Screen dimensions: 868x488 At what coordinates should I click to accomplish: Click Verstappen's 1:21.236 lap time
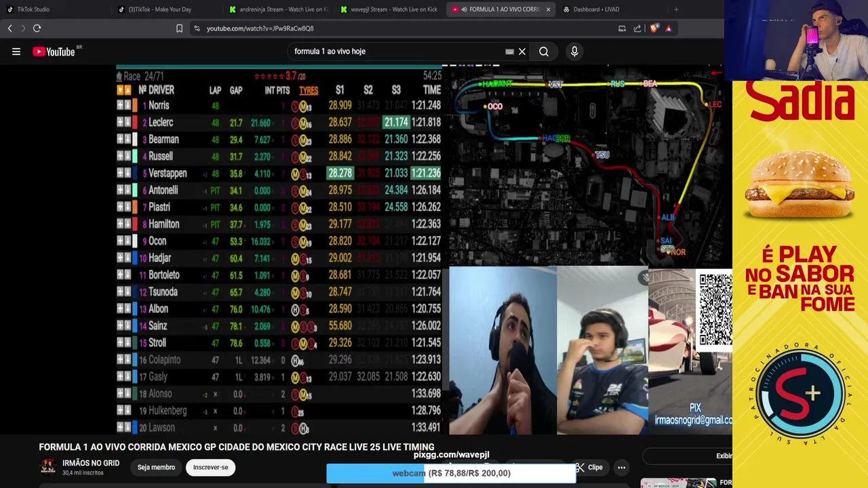pyautogui.click(x=426, y=174)
